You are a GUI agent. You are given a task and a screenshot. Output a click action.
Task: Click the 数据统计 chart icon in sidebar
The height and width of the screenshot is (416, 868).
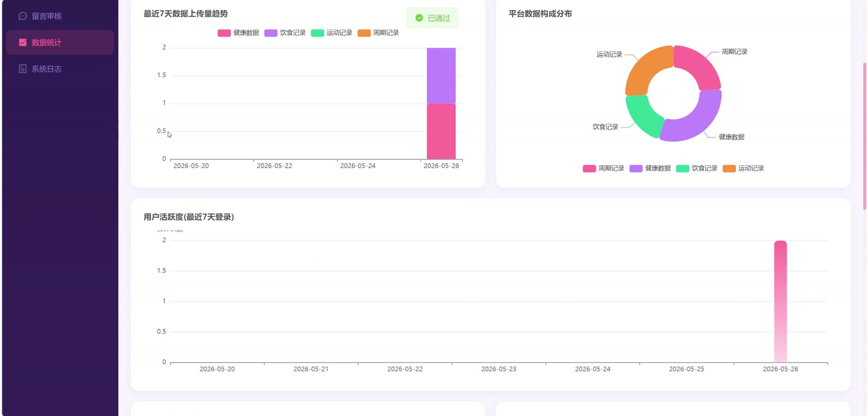(23, 42)
